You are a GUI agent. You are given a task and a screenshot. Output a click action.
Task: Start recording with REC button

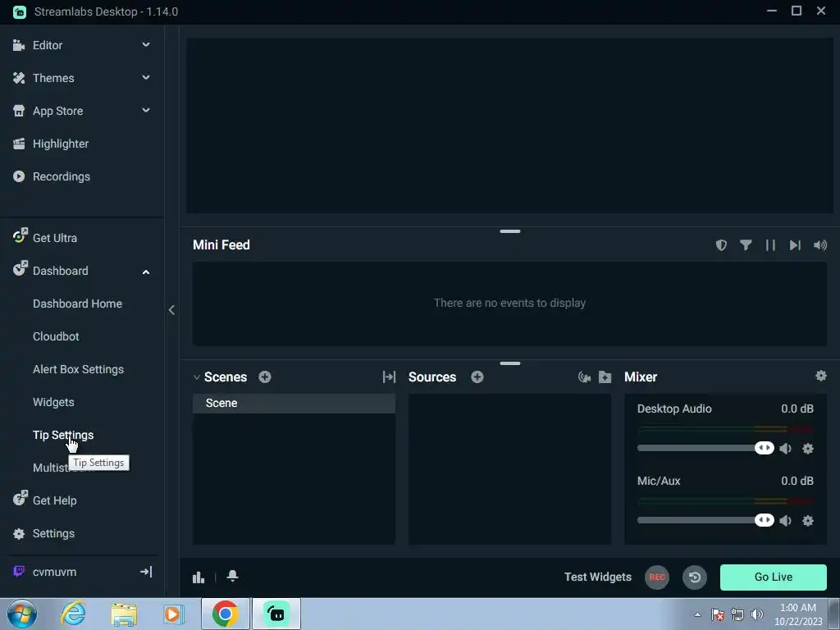[657, 577]
